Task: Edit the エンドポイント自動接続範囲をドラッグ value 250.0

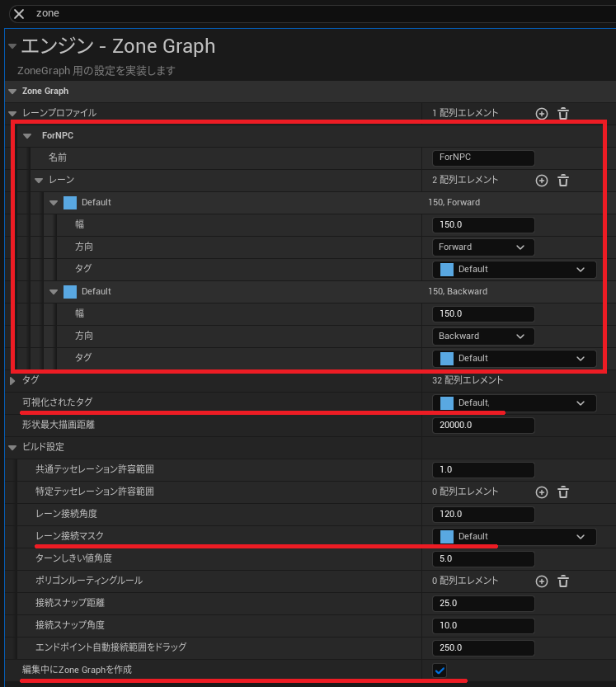Action: click(x=483, y=648)
